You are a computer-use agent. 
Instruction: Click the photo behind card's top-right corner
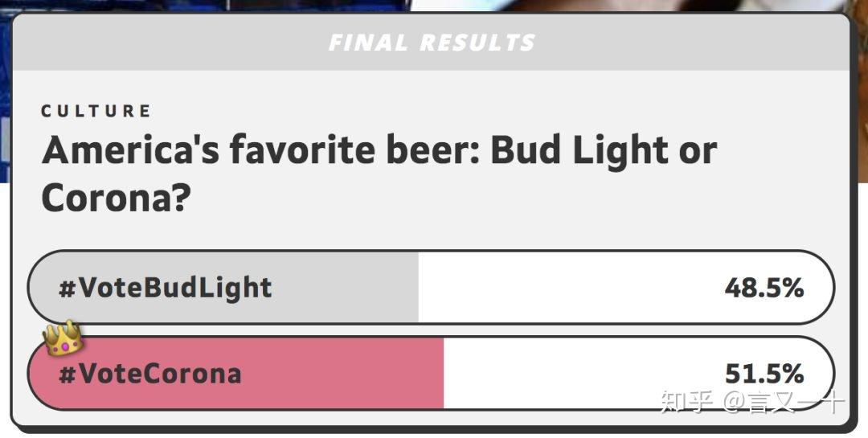[862, 94]
